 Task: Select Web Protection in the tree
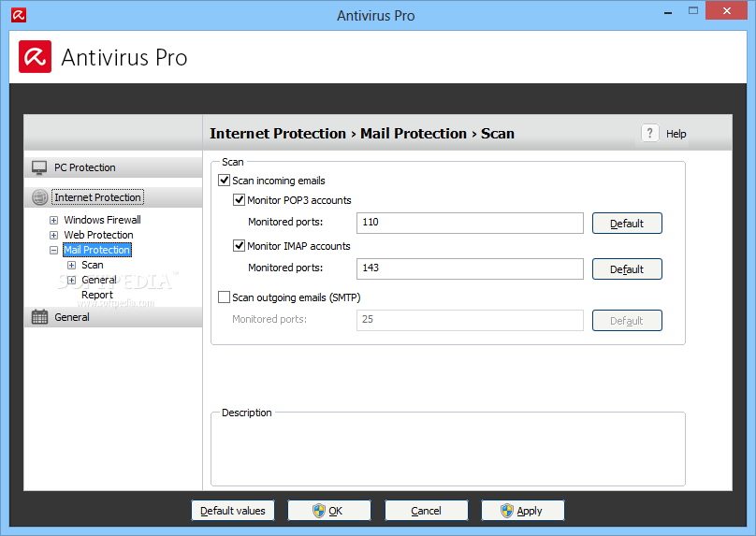point(98,235)
